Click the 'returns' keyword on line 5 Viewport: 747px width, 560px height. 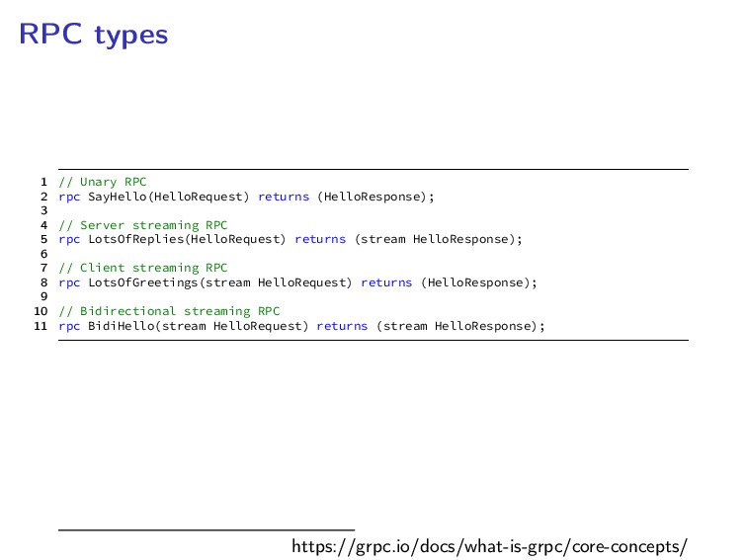(x=320, y=239)
